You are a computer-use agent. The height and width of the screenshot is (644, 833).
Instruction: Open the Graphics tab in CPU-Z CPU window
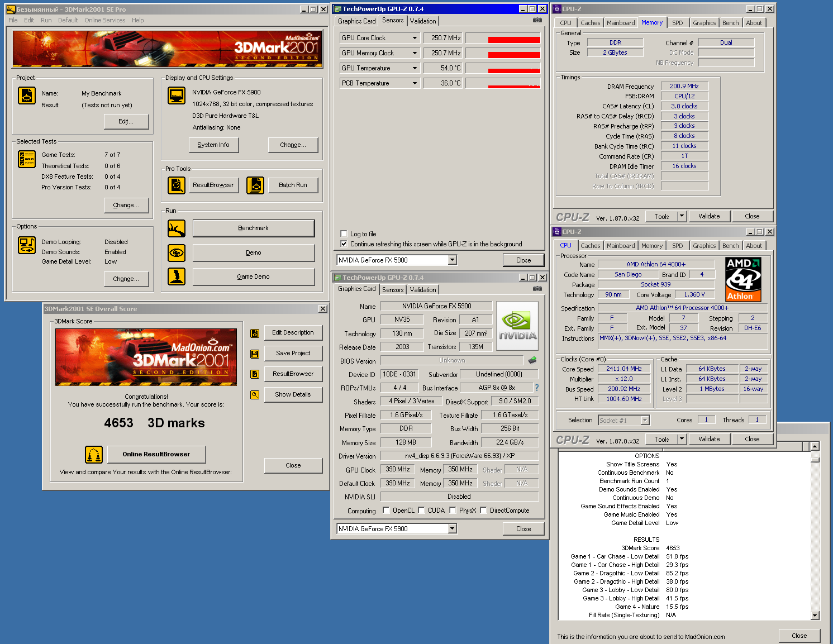click(704, 246)
